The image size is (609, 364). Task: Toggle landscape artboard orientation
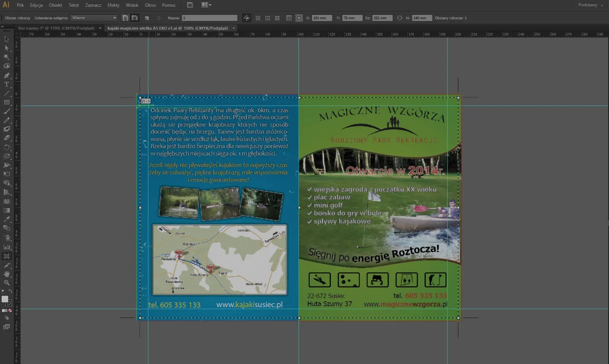135,18
